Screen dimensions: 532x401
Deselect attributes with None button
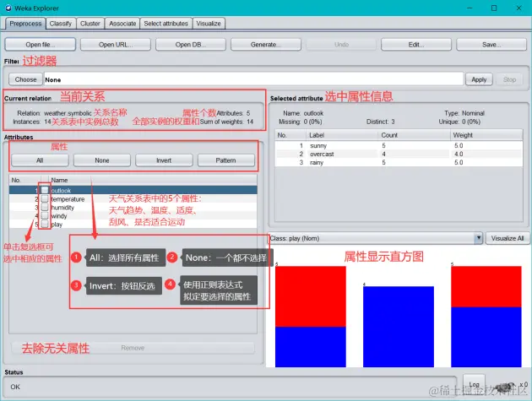(x=102, y=160)
